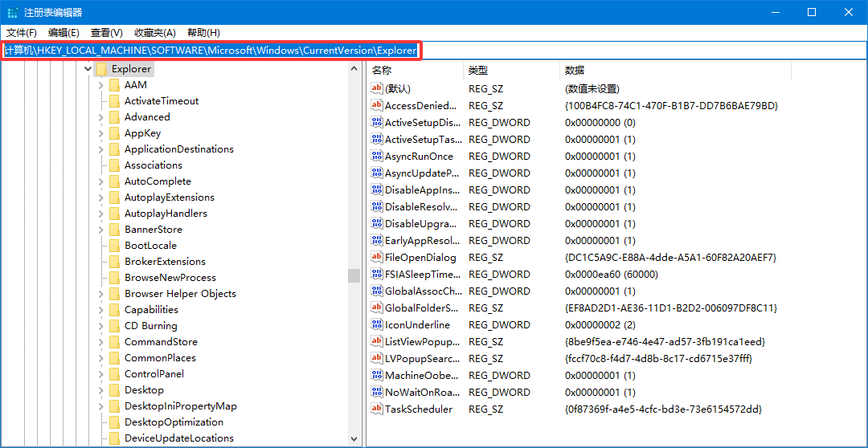The width and height of the screenshot is (868, 448).
Task: Click the ListViewPopup... string value icon
Action: pyautogui.click(x=376, y=341)
